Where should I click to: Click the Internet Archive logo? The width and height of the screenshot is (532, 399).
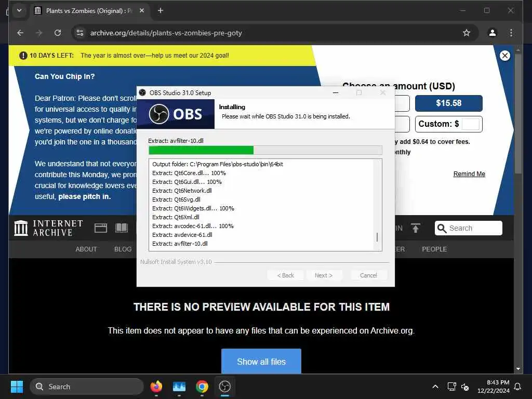(48, 228)
